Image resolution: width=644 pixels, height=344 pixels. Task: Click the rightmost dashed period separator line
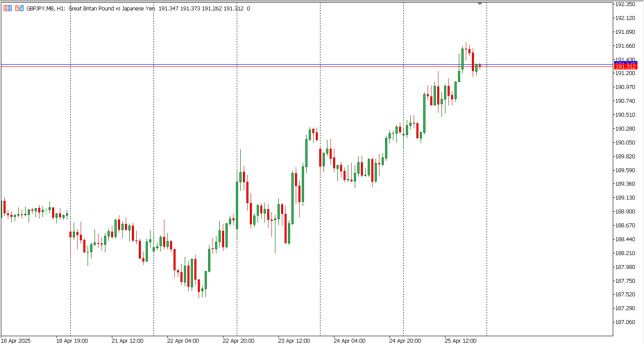pyautogui.click(x=487, y=174)
